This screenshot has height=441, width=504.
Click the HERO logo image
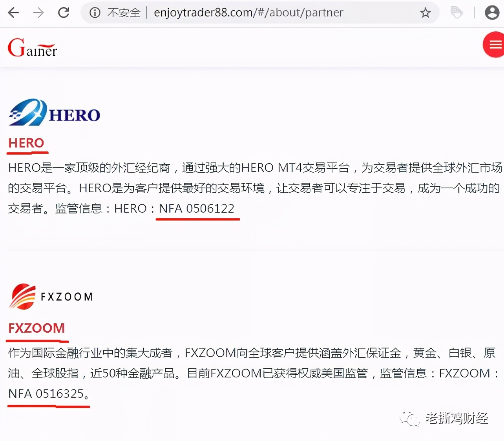tap(55, 113)
